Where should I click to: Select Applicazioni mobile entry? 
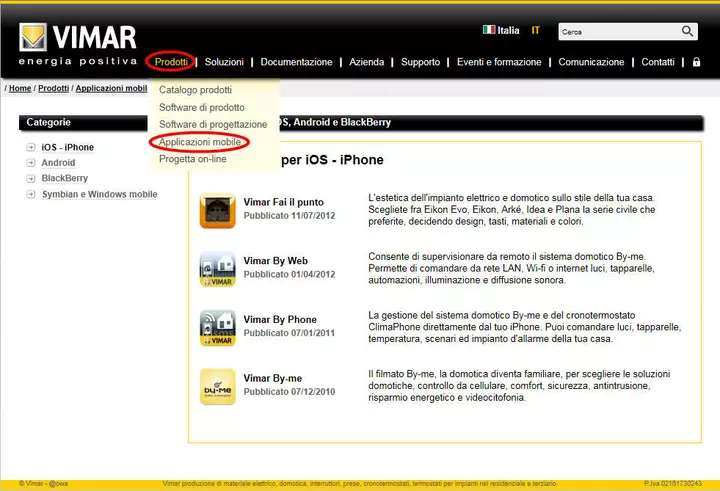[199, 142]
